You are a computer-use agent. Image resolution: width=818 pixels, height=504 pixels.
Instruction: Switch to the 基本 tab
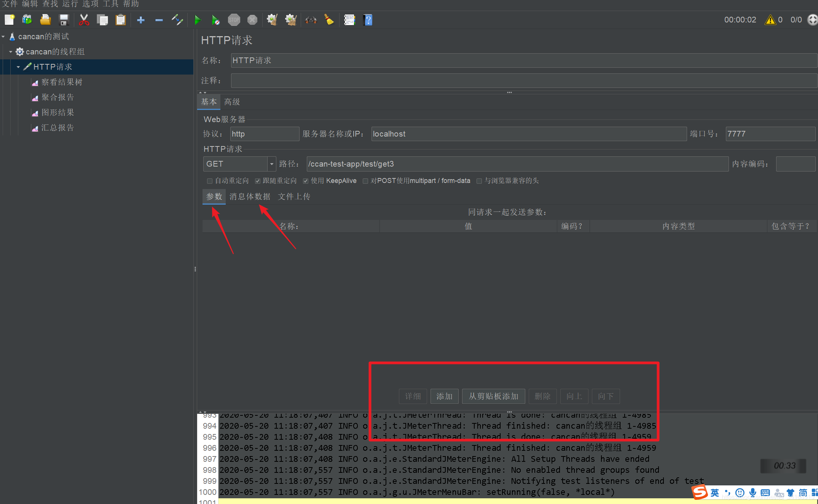[x=209, y=102]
